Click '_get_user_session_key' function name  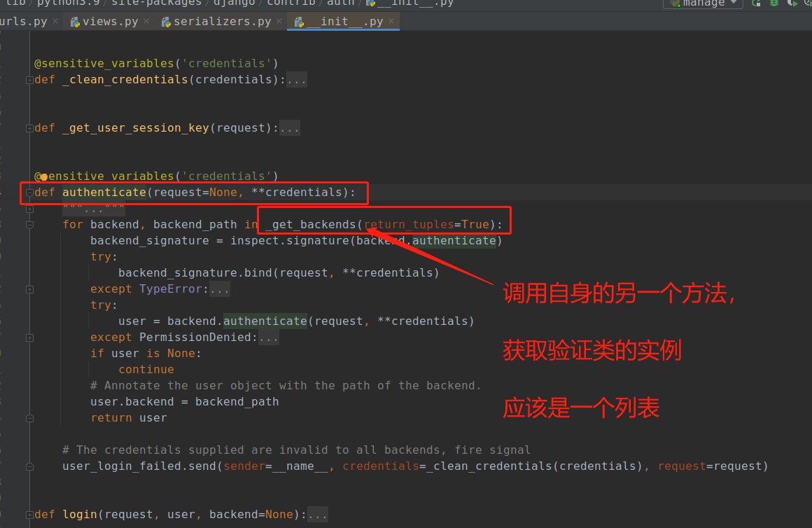pos(136,127)
